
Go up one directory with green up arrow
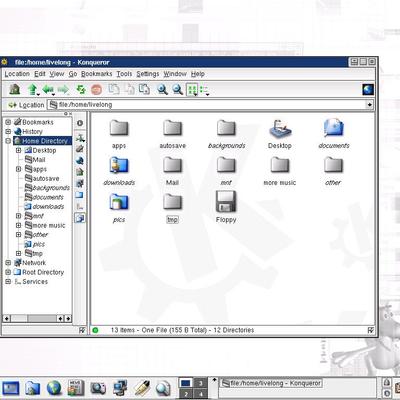pyautogui.click(x=33, y=89)
